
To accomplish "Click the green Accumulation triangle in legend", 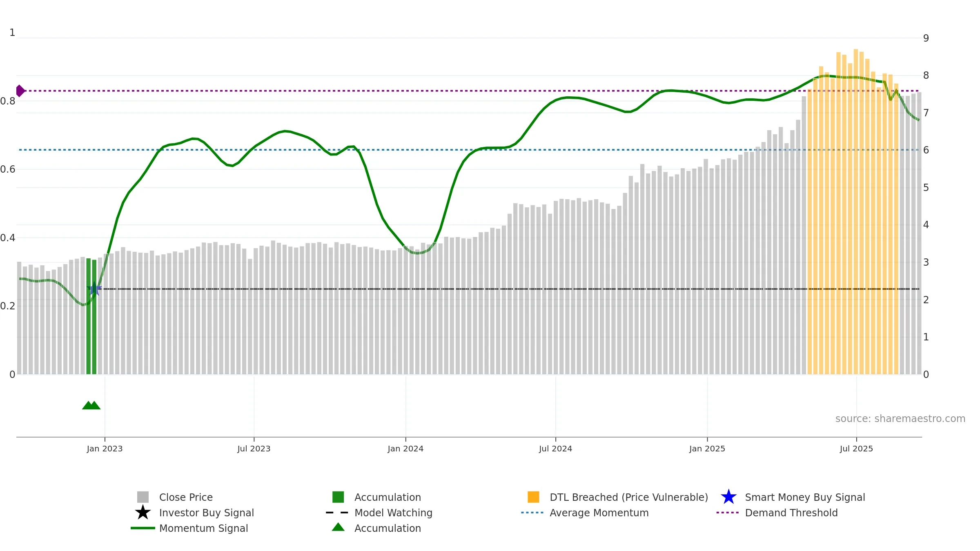I will click(338, 527).
